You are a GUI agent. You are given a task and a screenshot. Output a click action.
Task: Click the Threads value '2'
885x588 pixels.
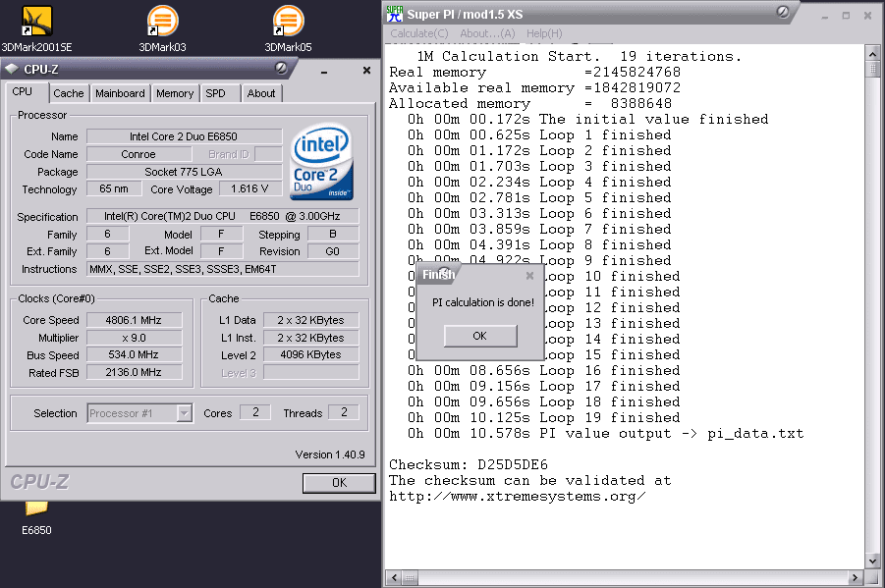point(344,412)
